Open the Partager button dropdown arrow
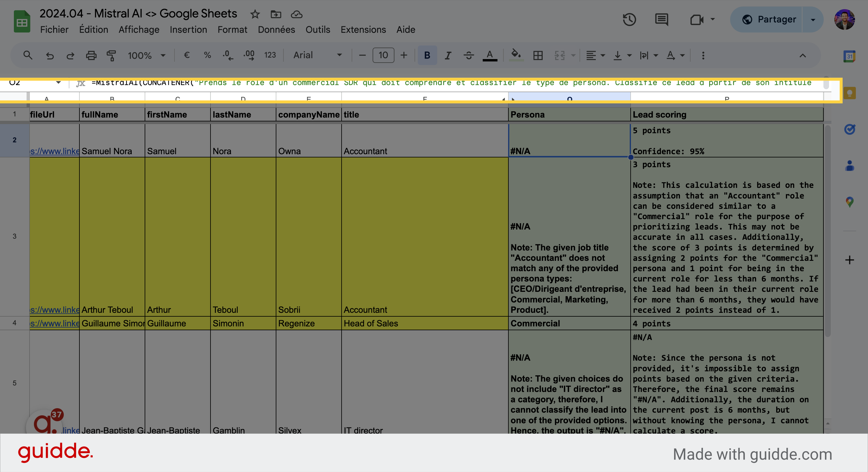Screen dimensions: 868x472 coord(813,19)
